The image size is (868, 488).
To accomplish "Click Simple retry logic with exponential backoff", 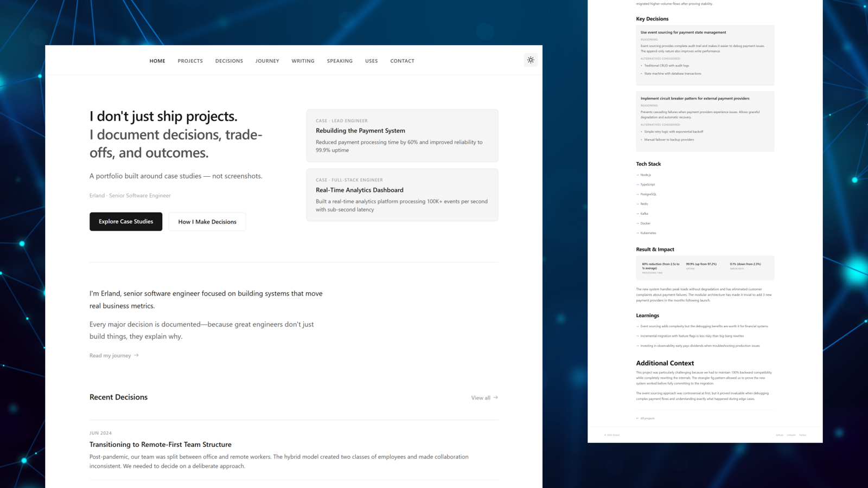I will click(674, 132).
